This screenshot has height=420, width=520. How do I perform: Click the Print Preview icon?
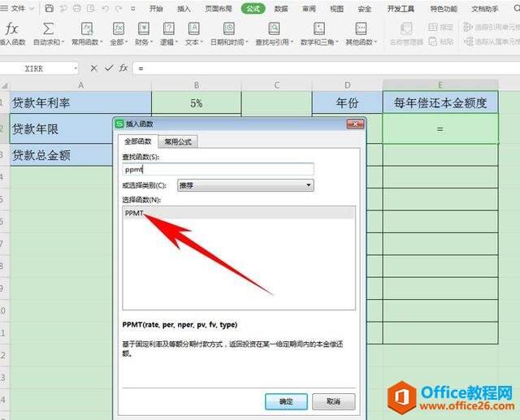click(x=90, y=8)
